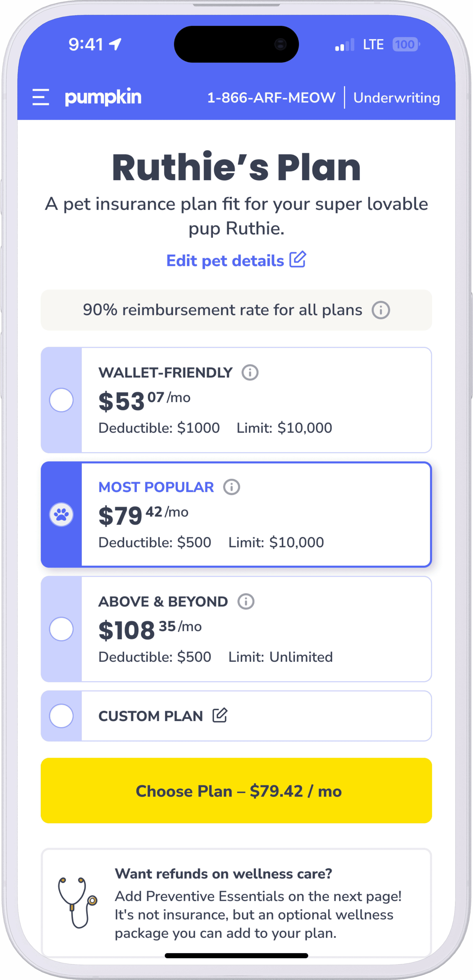This screenshot has height=980, width=473.
Task: Click the $53.07/mo Wallet-Friendly price
Action: 144,401
